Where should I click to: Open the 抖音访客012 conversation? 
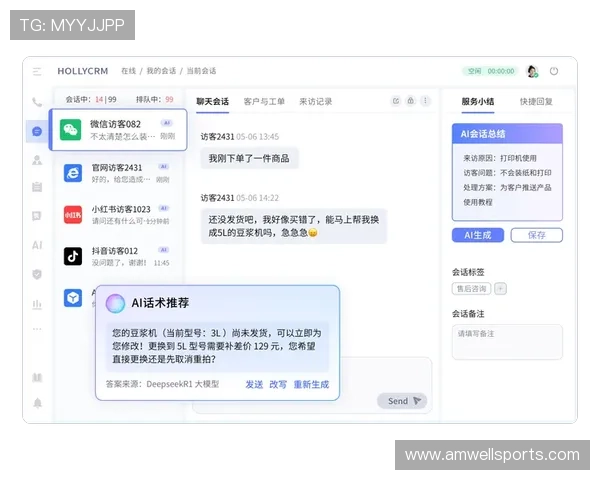(x=119, y=256)
